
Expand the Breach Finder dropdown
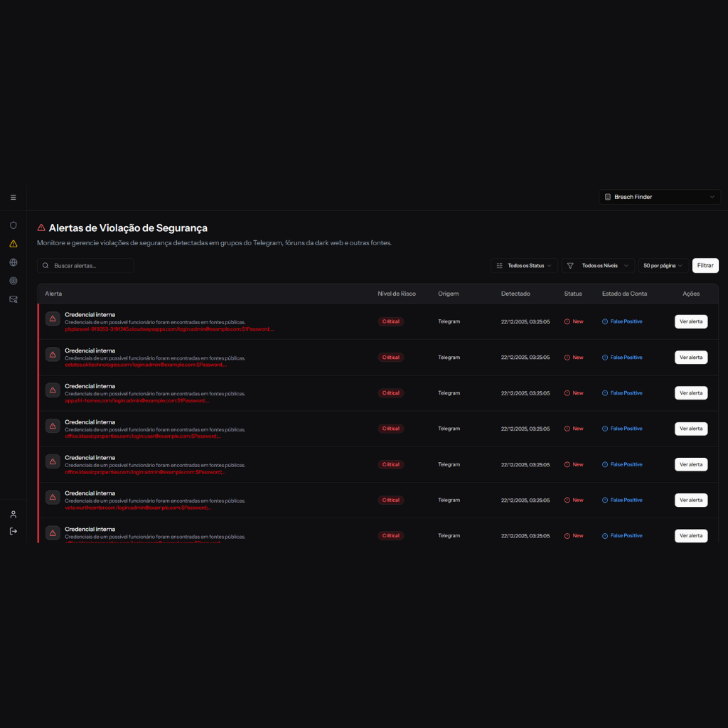coord(659,197)
